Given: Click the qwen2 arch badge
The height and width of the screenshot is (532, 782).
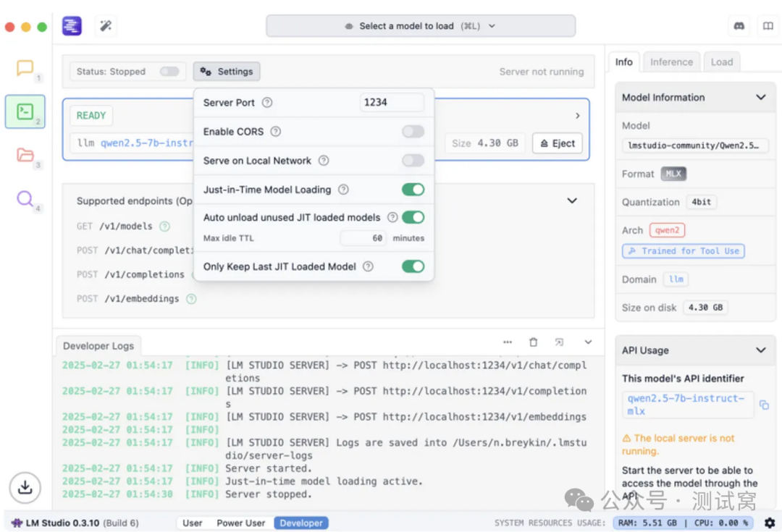Looking at the screenshot, I should (667, 230).
